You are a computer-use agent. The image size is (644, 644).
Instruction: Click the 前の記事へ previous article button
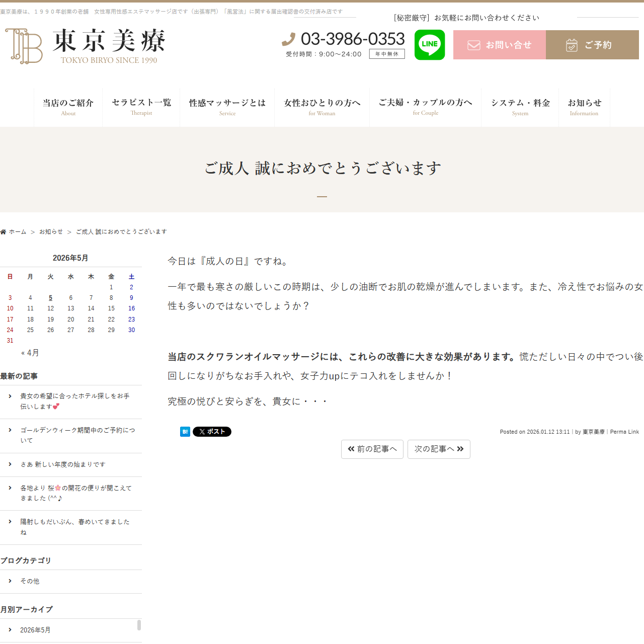click(x=372, y=449)
